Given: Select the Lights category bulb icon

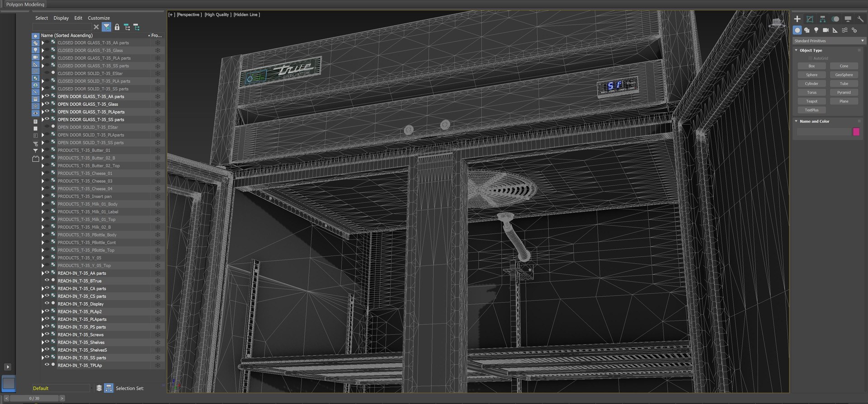Looking at the screenshot, I should point(816,30).
